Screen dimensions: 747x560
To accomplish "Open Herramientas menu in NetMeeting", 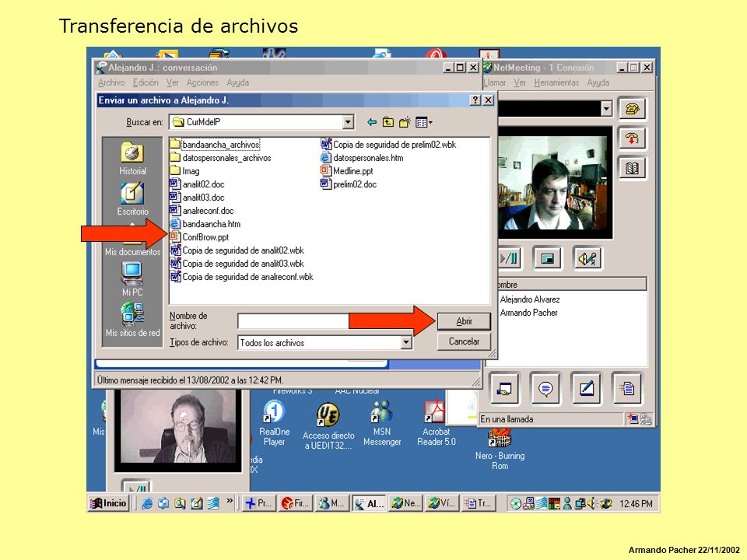I will pos(556,83).
